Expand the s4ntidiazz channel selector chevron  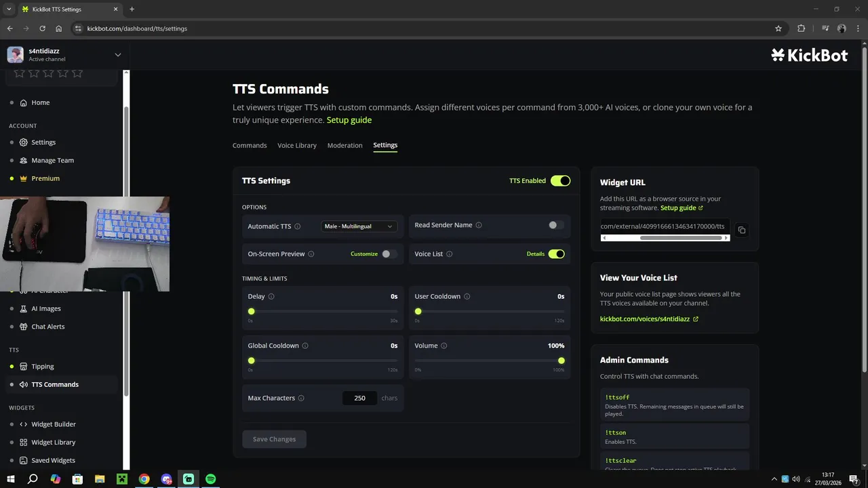(118, 55)
